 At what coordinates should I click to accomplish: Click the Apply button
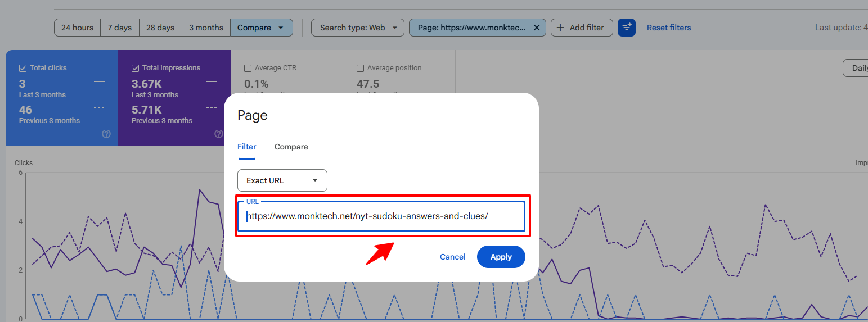[501, 257]
